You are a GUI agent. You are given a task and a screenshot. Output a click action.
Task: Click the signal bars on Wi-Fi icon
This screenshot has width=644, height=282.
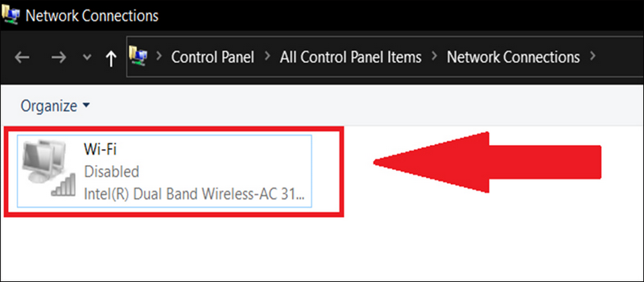[63, 186]
